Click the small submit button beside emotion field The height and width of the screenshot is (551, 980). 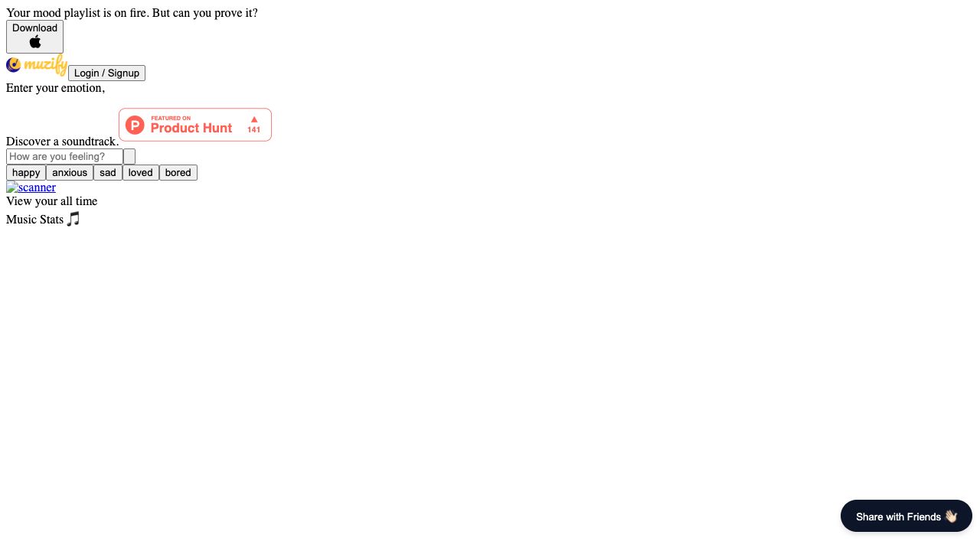click(x=129, y=156)
